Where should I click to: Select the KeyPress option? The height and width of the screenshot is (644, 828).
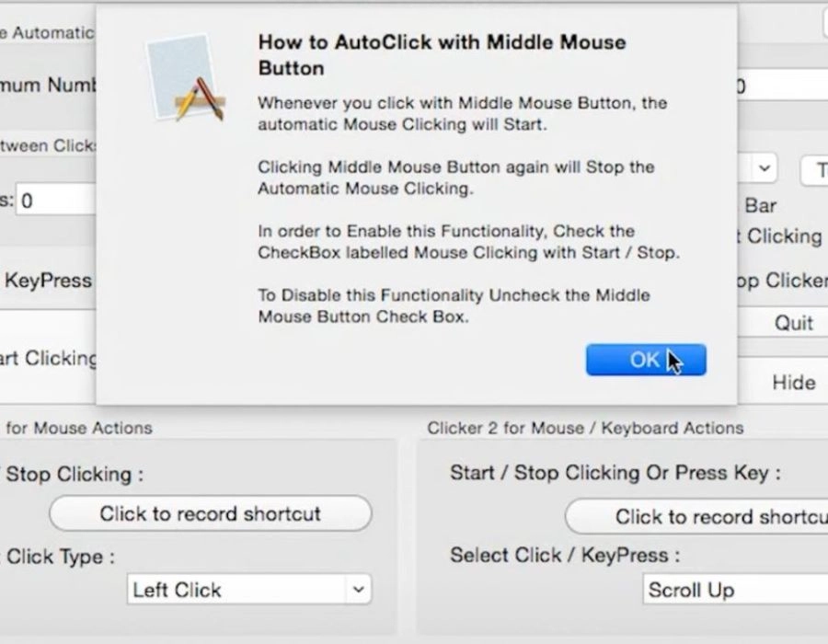(x=48, y=281)
